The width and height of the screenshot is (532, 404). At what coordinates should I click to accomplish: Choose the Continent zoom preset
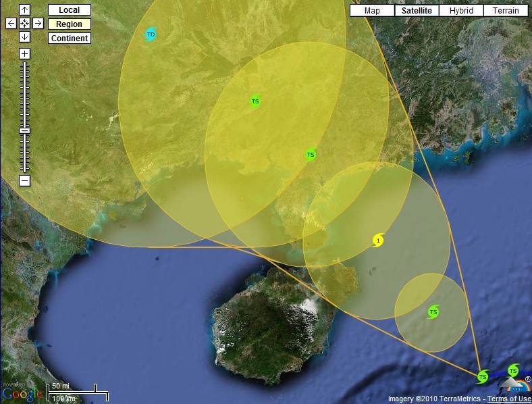pos(69,39)
